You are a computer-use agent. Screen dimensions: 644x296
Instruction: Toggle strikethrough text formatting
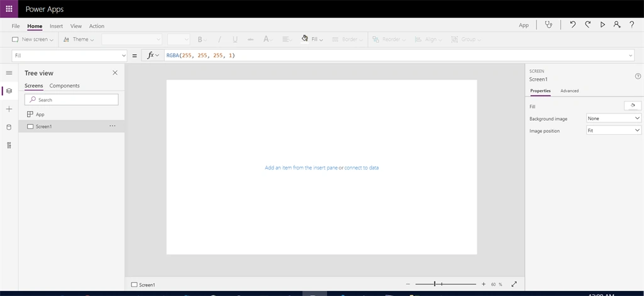[x=250, y=40]
